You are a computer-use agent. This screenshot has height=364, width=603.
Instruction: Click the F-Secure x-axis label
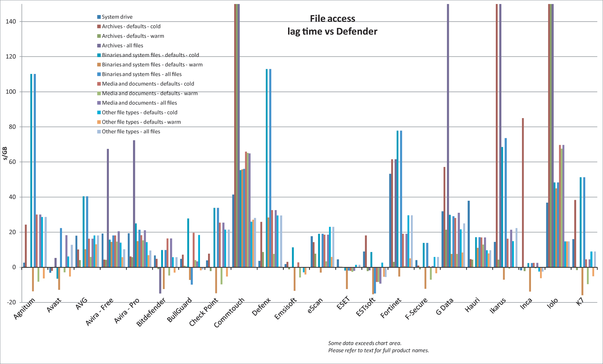416,308
